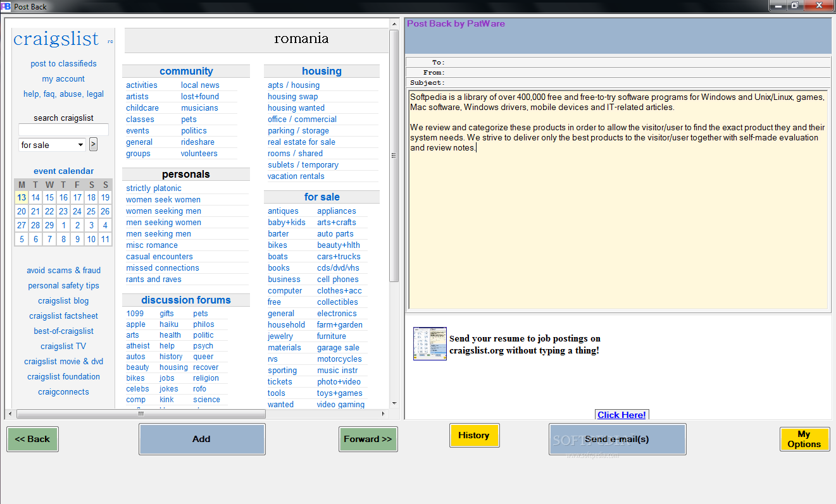Click the Add button
836x504 pixels.
pos(202,439)
